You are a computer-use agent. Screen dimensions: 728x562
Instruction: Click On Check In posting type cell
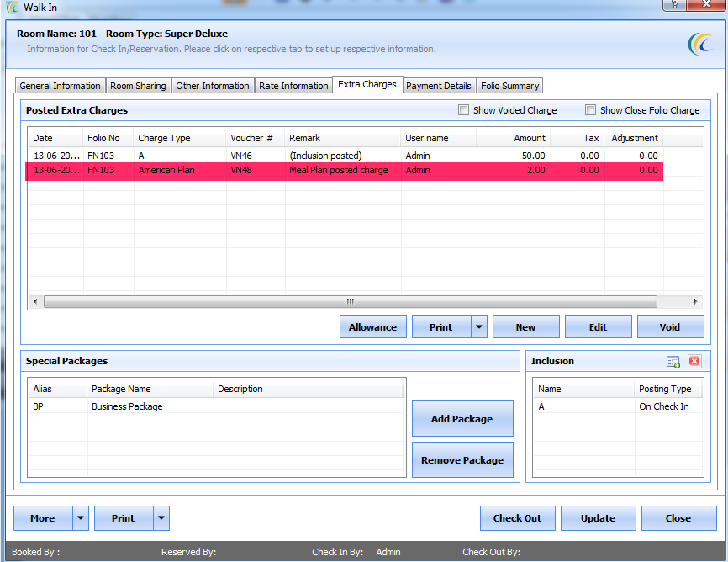(664, 406)
